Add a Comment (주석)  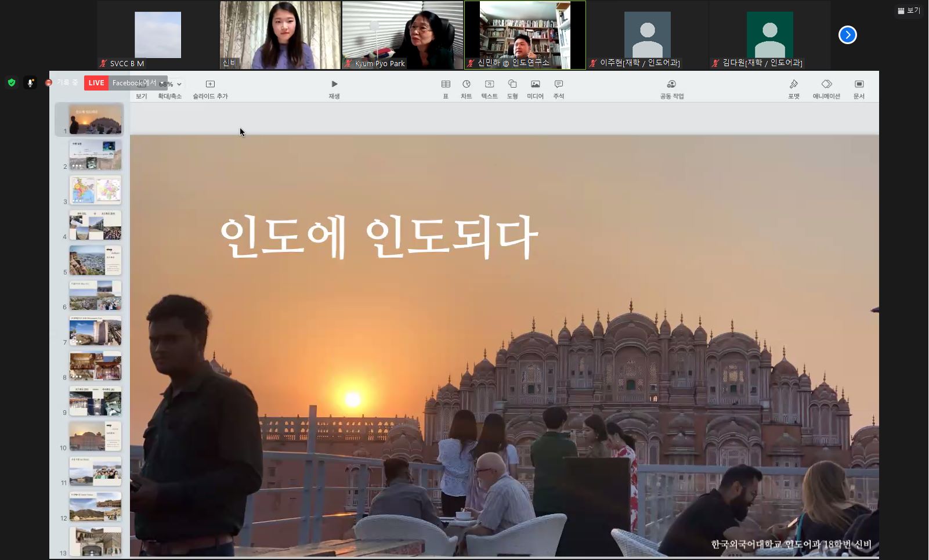click(x=558, y=85)
